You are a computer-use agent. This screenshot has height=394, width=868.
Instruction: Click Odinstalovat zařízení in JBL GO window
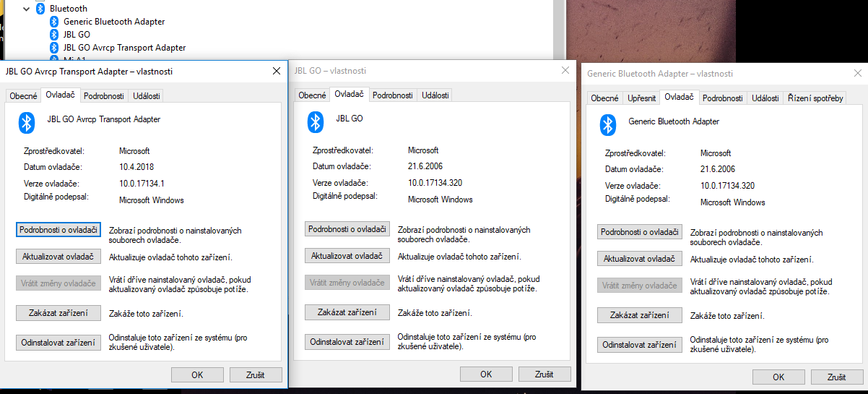(347, 342)
